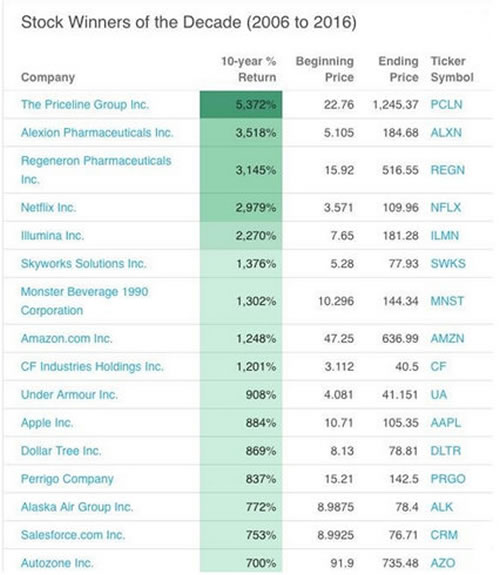Screen dimensions: 500x575
Task: Click the Amazon.com Inc. link
Action: pos(66,338)
